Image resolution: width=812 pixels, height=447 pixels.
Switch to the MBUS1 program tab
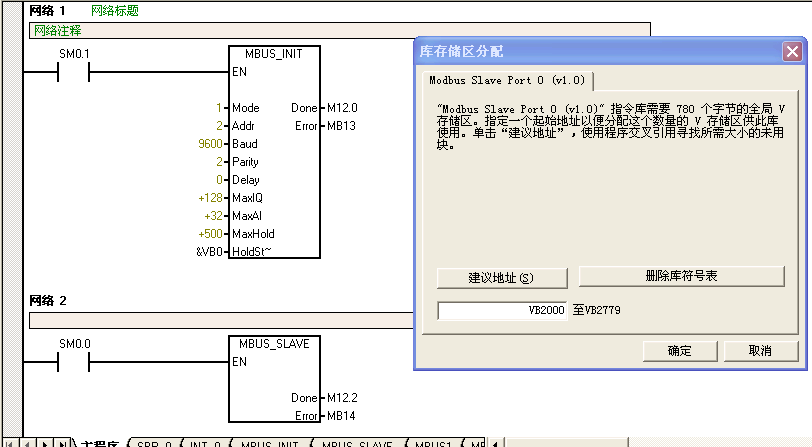point(433,443)
